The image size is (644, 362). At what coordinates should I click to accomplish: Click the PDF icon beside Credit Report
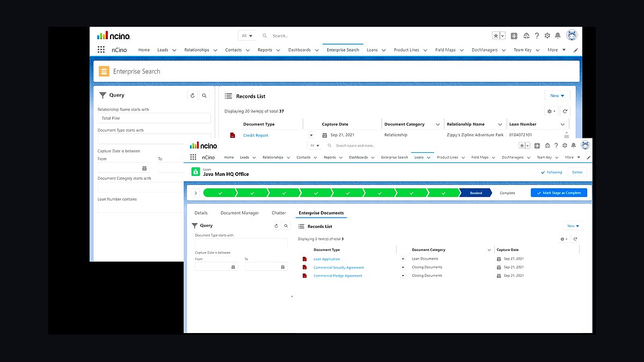coord(232,135)
